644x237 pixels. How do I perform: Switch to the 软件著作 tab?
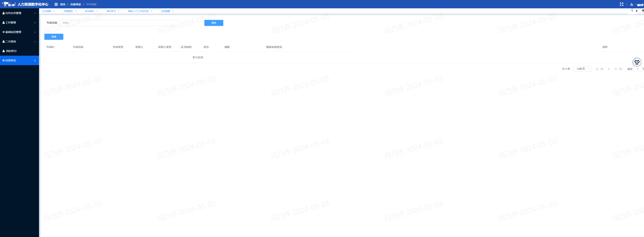[x=89, y=11]
